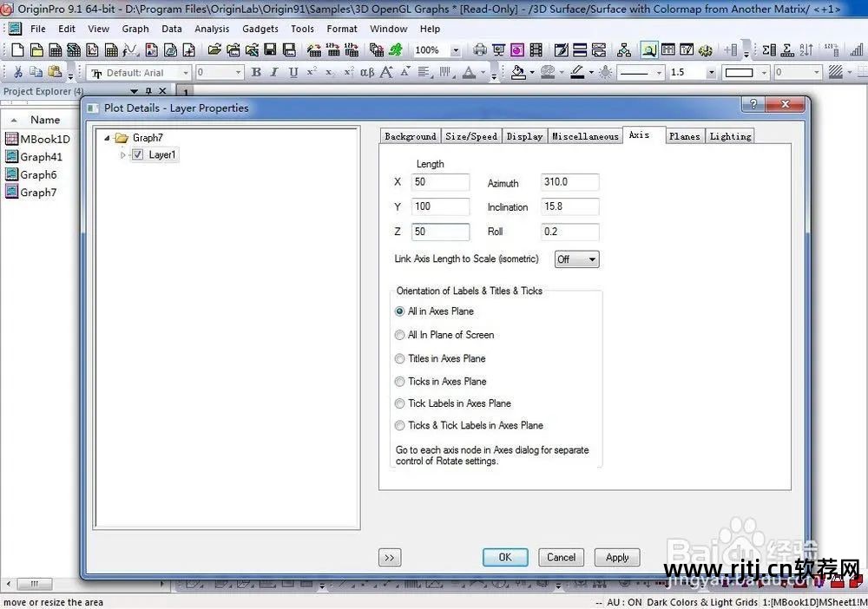868x609 pixels.
Task: Click the highlighted magnifier view icon
Action: 648,50
